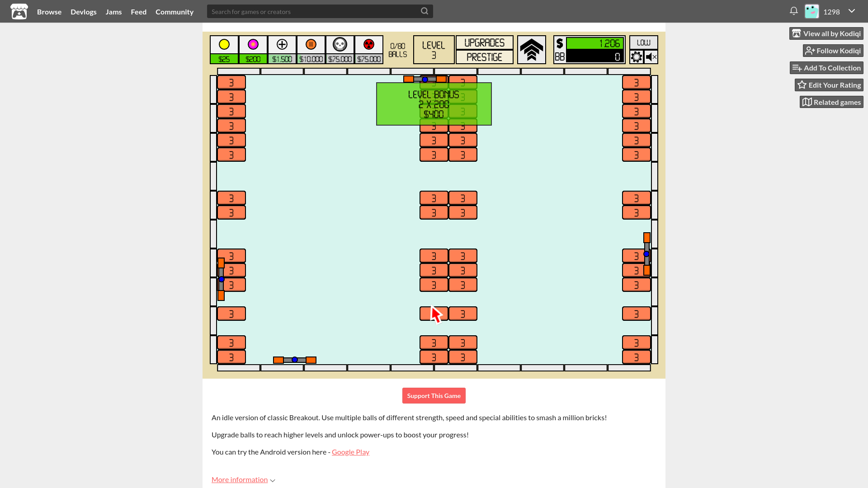Click the rank/prestige arrow icon
Image resolution: width=868 pixels, height=488 pixels.
[x=531, y=49]
